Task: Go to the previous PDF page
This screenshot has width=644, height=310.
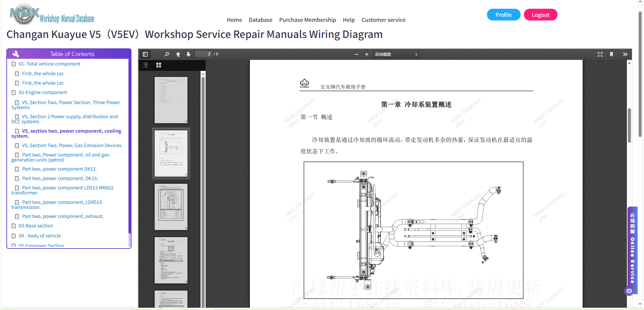Action: point(178,54)
